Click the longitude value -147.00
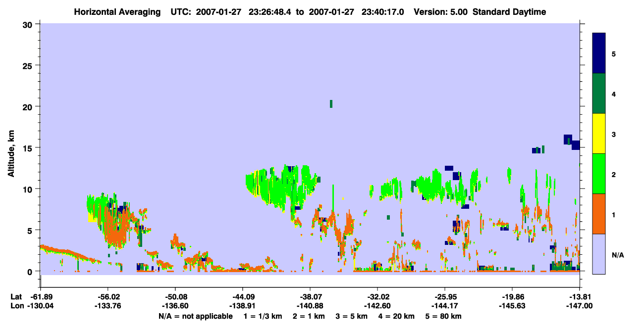The image size is (644, 330). click(x=579, y=306)
